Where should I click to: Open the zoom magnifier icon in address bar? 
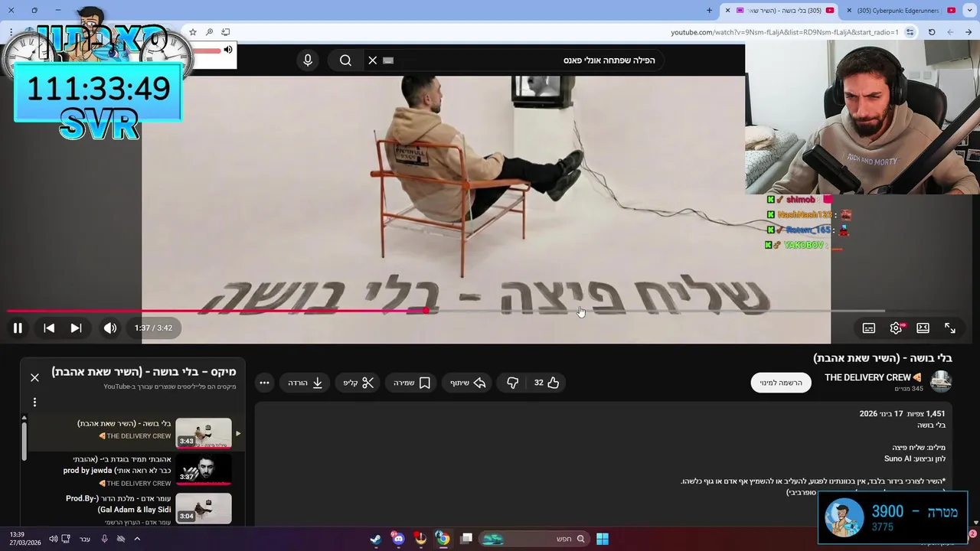coord(209,32)
